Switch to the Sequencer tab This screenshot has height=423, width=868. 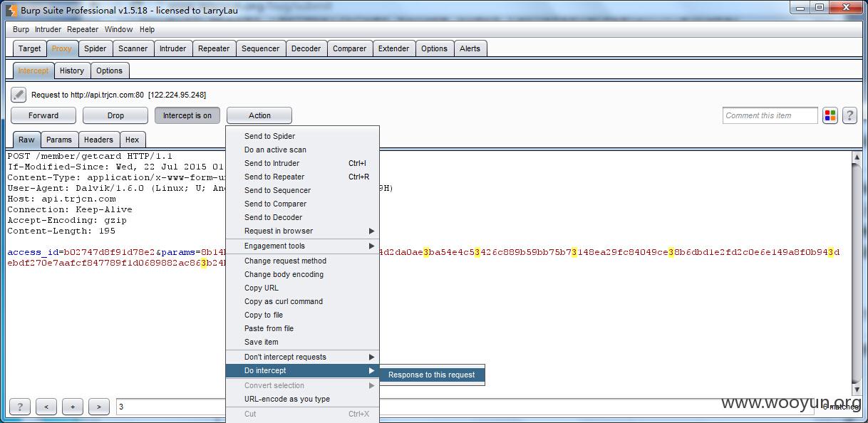tap(261, 48)
